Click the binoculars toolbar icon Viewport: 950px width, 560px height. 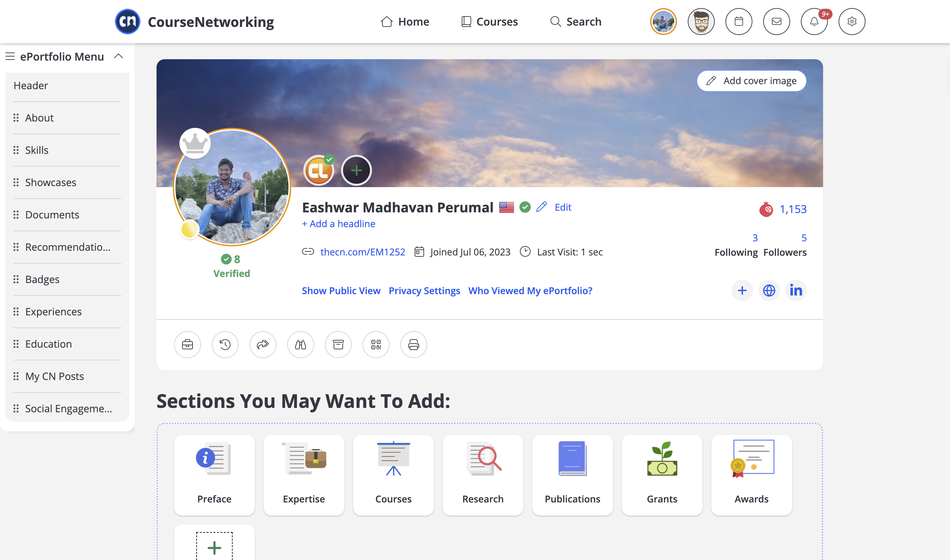click(300, 345)
